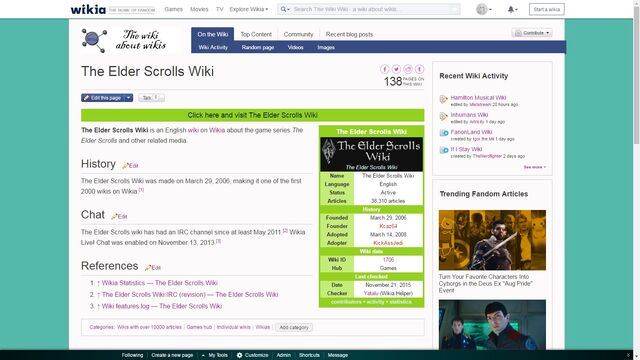Open Wikis with over 10000 articles category

point(149,327)
